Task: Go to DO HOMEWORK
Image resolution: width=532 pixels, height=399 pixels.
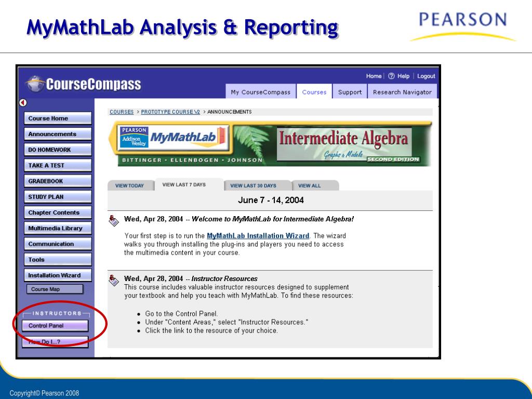Action: coord(58,150)
